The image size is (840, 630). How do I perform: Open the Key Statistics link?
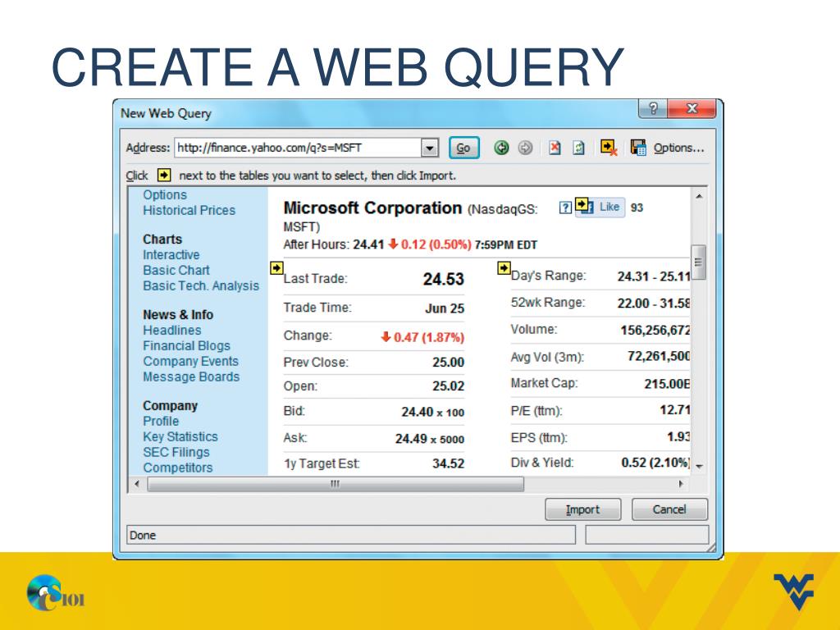(180, 437)
